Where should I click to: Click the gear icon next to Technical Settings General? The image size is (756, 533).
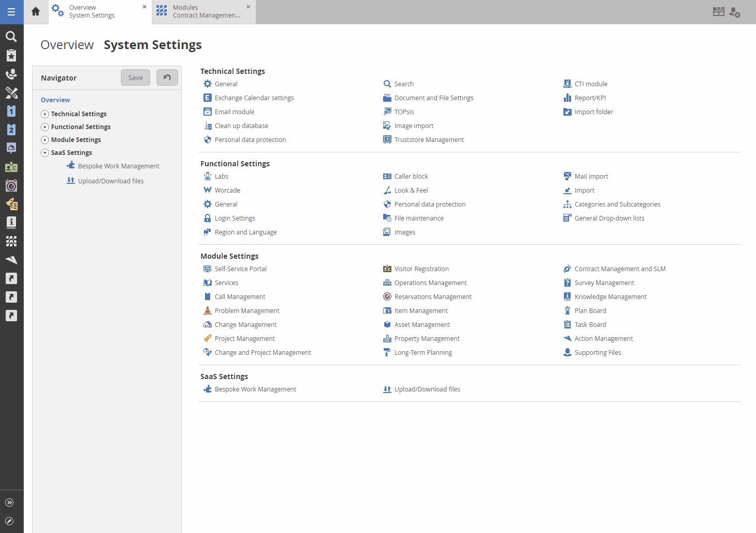click(x=208, y=84)
